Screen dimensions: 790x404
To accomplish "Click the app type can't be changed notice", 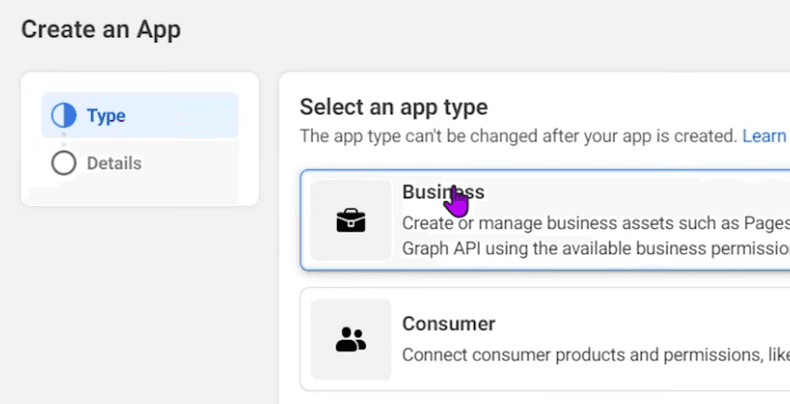I will pos(518,136).
